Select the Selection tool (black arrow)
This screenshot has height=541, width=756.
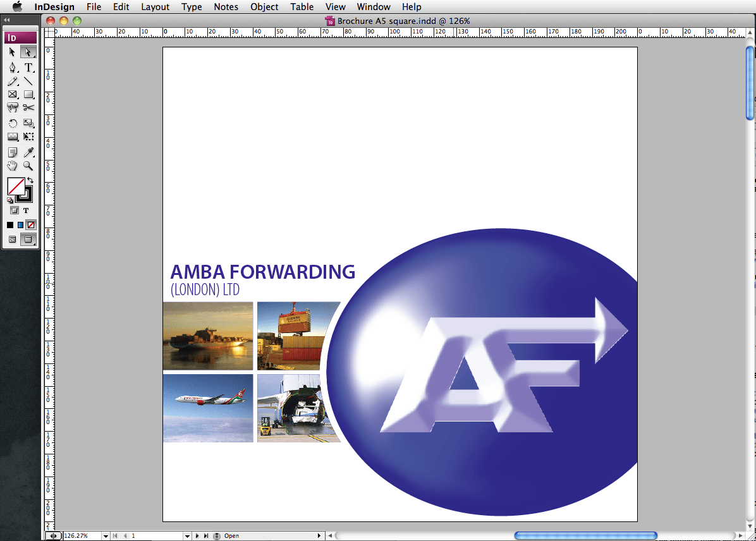tap(13, 52)
